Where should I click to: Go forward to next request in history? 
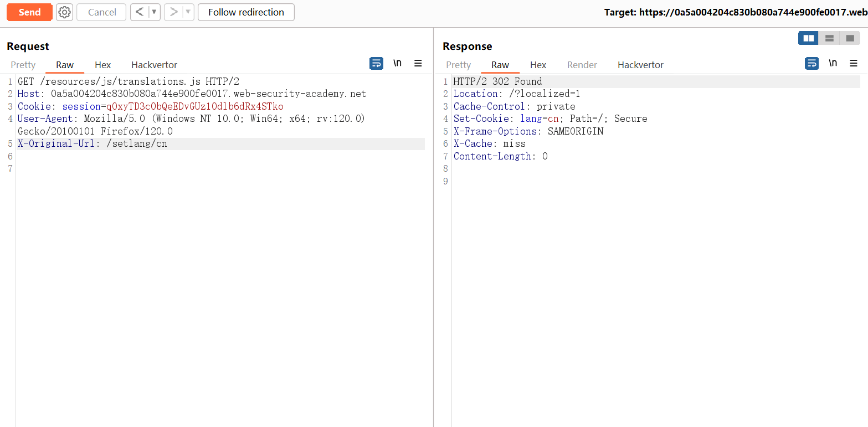pyautogui.click(x=173, y=12)
